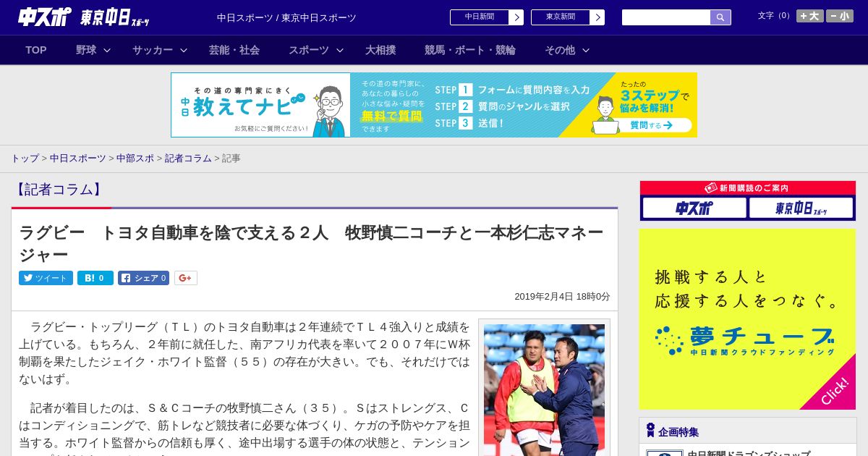The image size is (868, 456).
Task: Open the 中日新聞 arrow button
Action: [516, 17]
